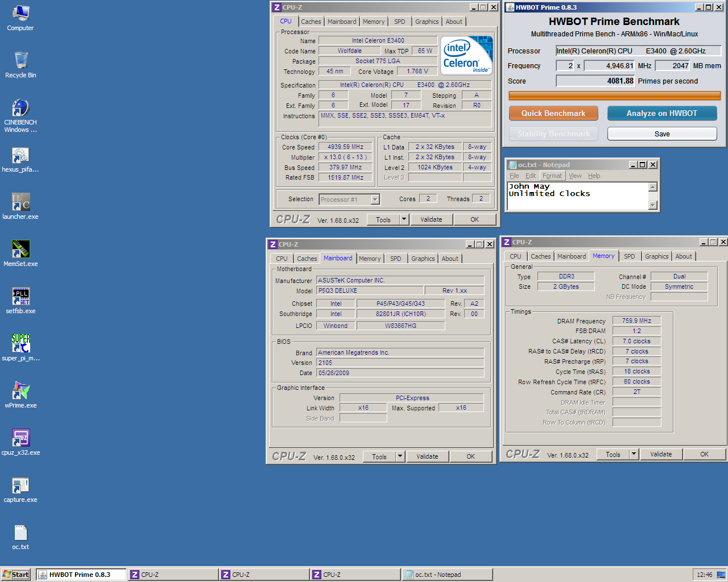728x582 pixels.
Task: Click Core Voltage value 1.768 V
Action: (x=417, y=71)
